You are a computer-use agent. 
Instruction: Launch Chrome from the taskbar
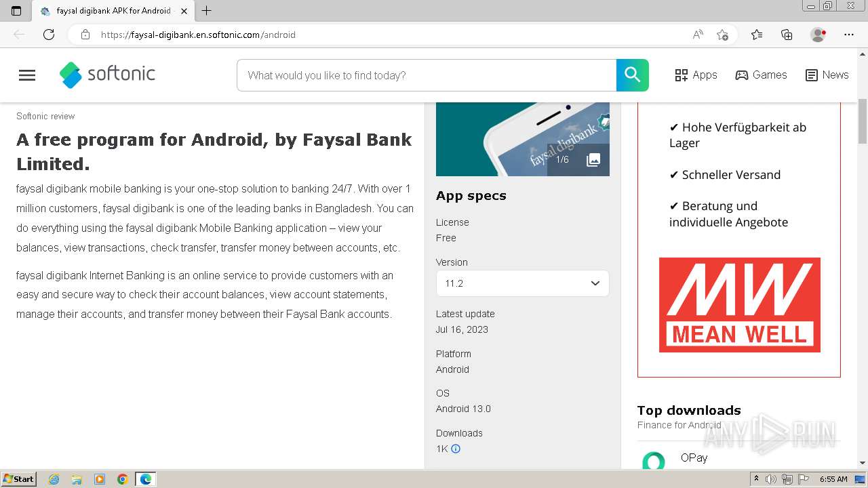click(123, 479)
